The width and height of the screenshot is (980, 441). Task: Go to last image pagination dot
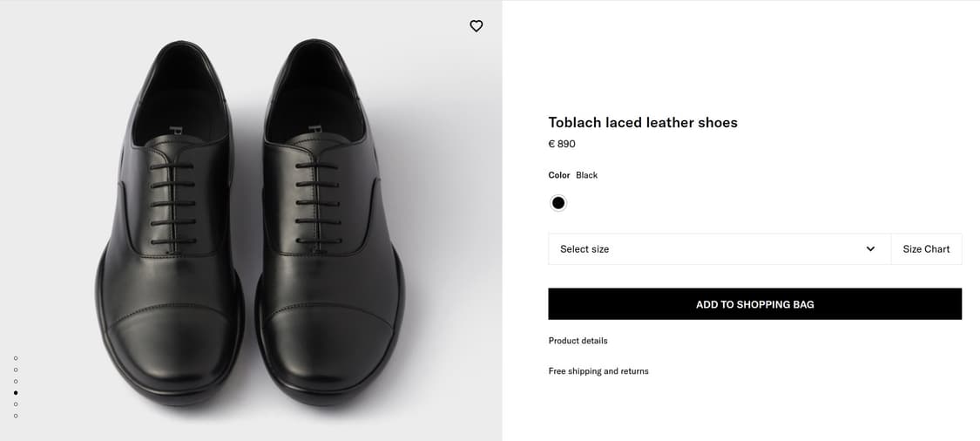16,416
